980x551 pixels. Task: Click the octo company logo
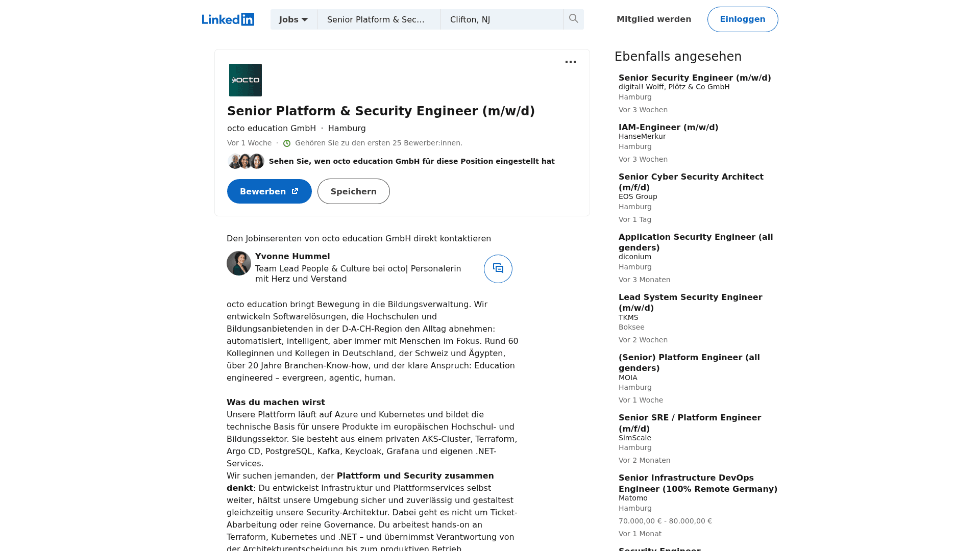coord(246,80)
